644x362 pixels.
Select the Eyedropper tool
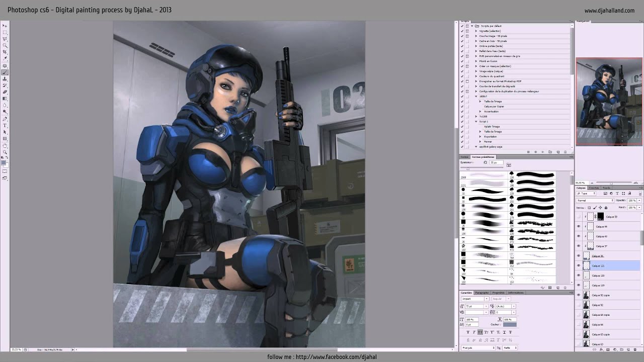(x=5, y=58)
